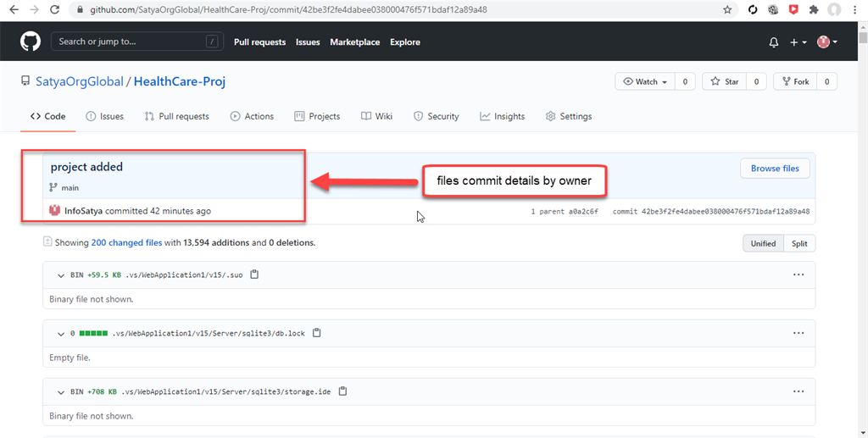Copy path of .vs/WebApplication1/v15/.suo
Screen dimensions: 868x438
[x=254, y=274]
